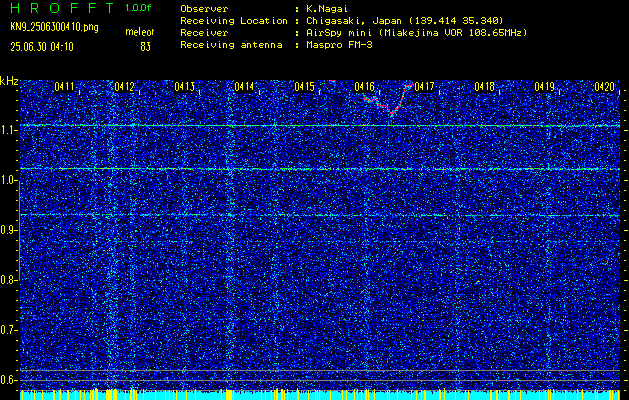The height and width of the screenshot is (400, 629).
Task: Click the 0419 time marker
Action: (544, 86)
